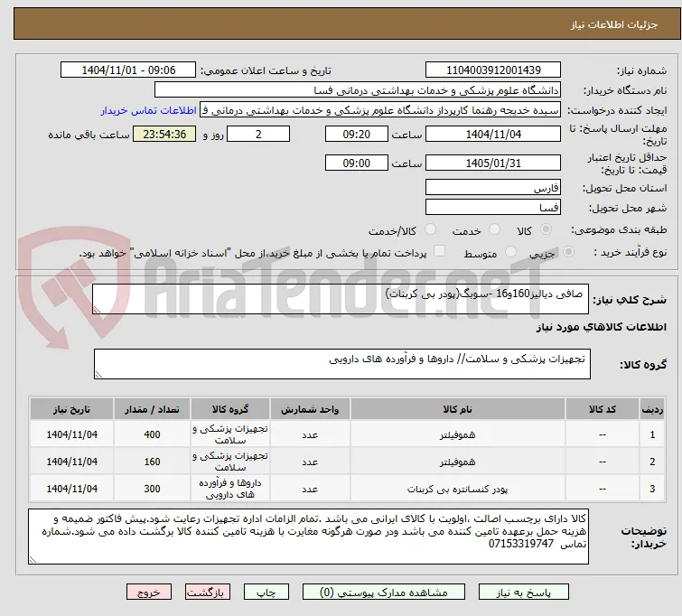Viewport: 682px width, 616px height.
Task: Click هموفیلتر name in row 2
Action: (458, 462)
